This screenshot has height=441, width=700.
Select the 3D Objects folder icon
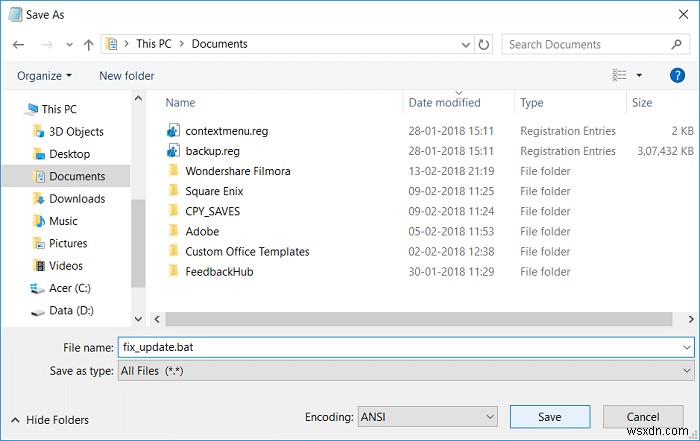coord(39,132)
